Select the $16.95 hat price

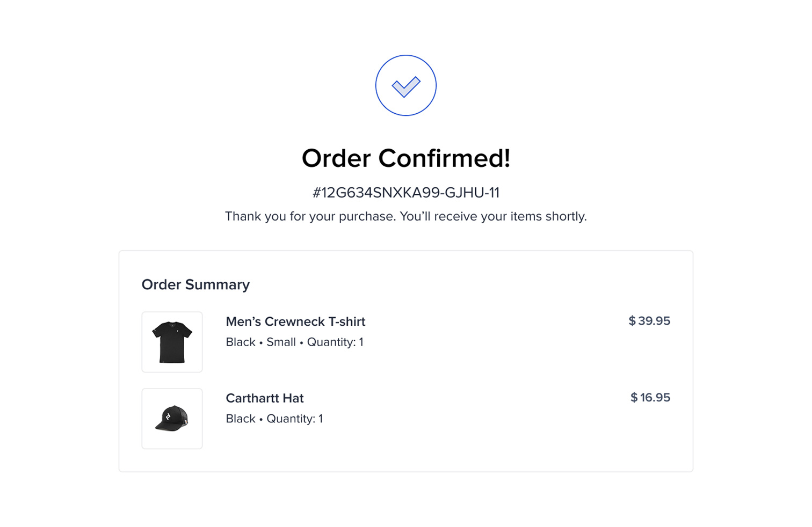[650, 398]
